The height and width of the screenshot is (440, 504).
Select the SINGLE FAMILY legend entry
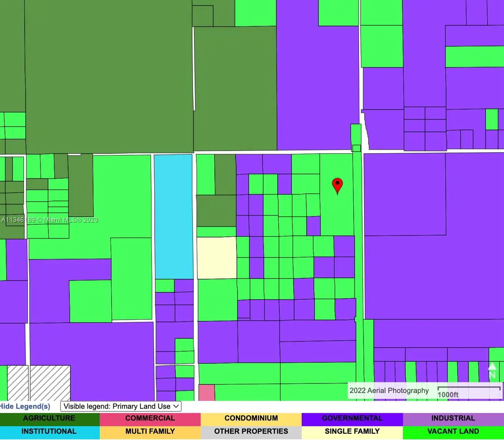(x=352, y=432)
